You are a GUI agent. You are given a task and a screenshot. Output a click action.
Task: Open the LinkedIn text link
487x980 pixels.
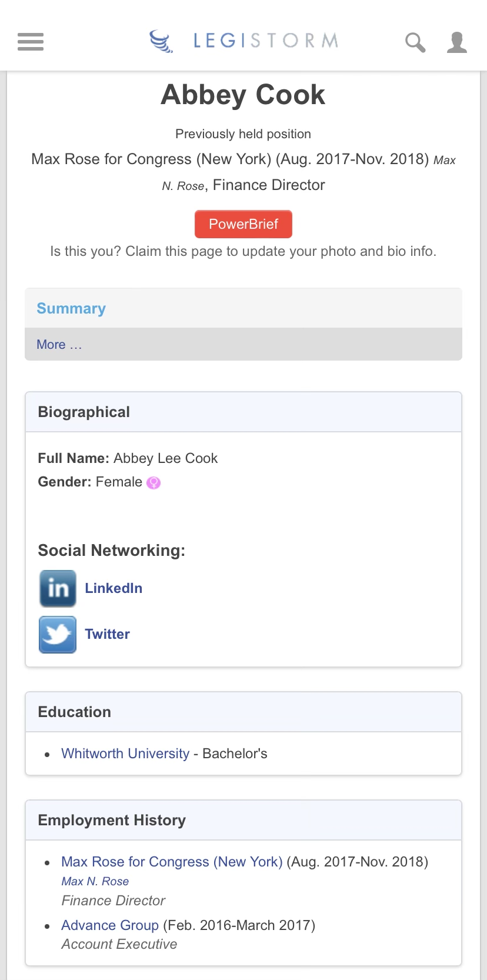click(114, 588)
